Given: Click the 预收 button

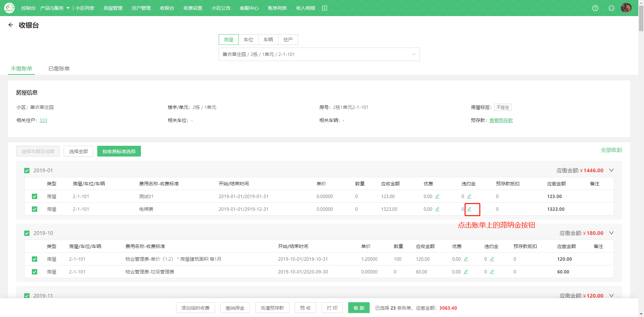Looking at the screenshot, I should click(306, 308).
